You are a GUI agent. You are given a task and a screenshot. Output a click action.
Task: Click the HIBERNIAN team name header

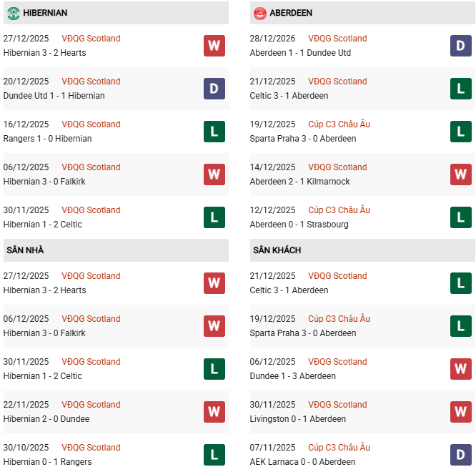46,13
